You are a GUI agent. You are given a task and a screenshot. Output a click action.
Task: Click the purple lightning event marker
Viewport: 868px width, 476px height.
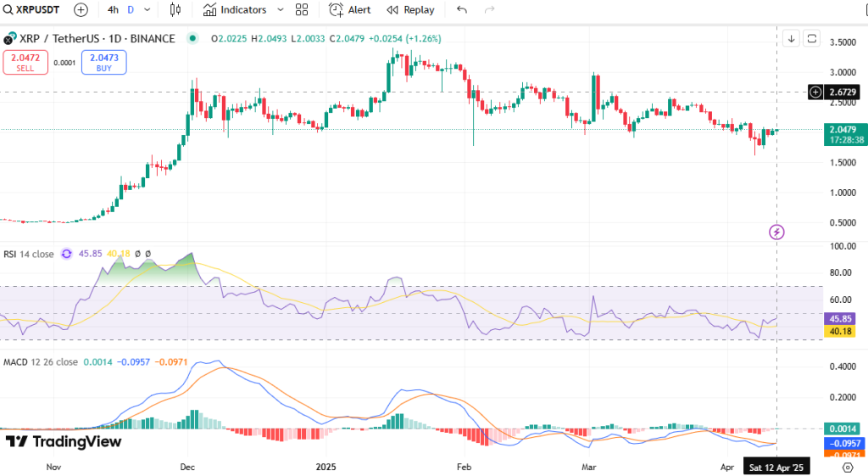pos(776,232)
